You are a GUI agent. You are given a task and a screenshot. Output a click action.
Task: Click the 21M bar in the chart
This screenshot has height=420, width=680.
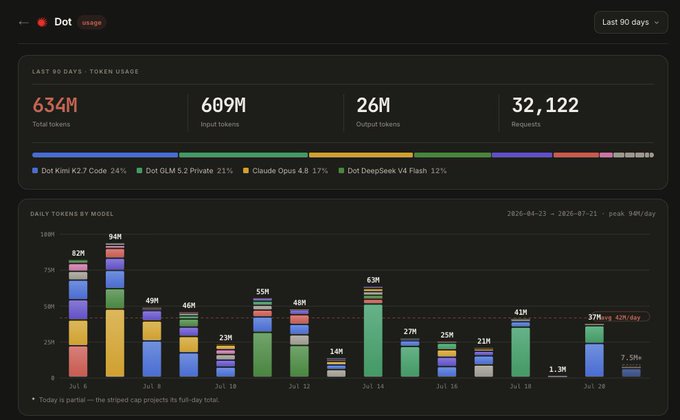[x=484, y=362]
